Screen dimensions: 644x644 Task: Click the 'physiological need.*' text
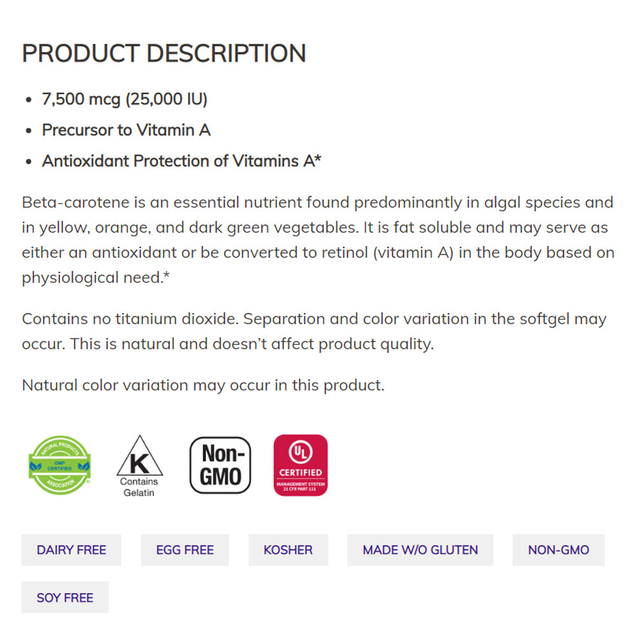(x=95, y=278)
